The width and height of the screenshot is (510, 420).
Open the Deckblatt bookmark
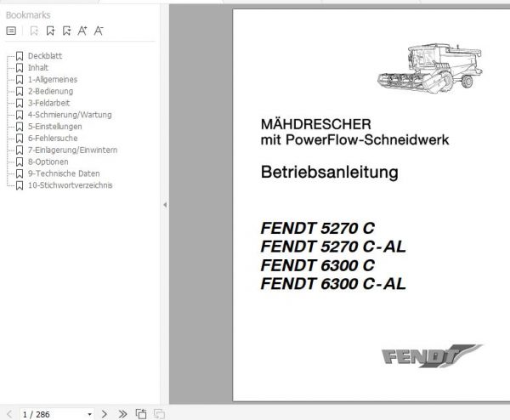coord(45,56)
